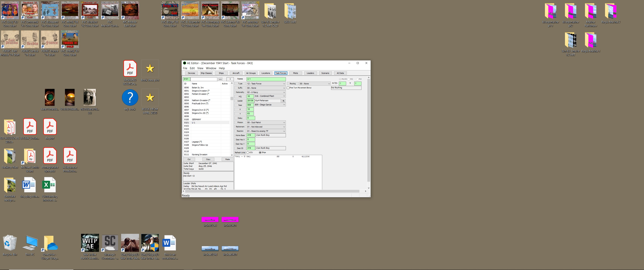Select the Pt1/ID radio button
Screen dimensions: 644x270
340,79
